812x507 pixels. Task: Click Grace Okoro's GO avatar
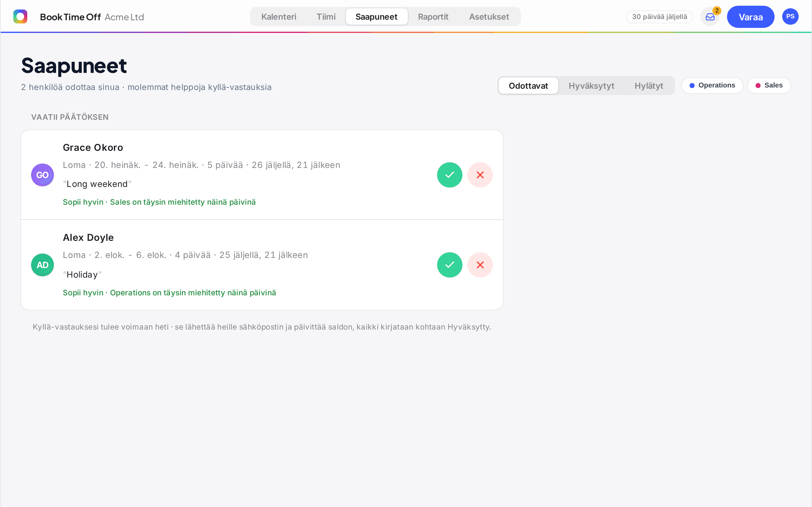coord(42,175)
